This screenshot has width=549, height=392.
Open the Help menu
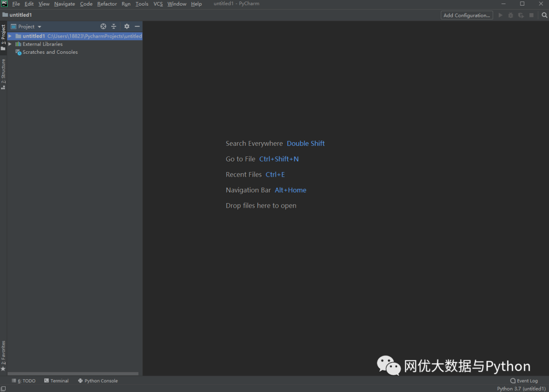(196, 4)
